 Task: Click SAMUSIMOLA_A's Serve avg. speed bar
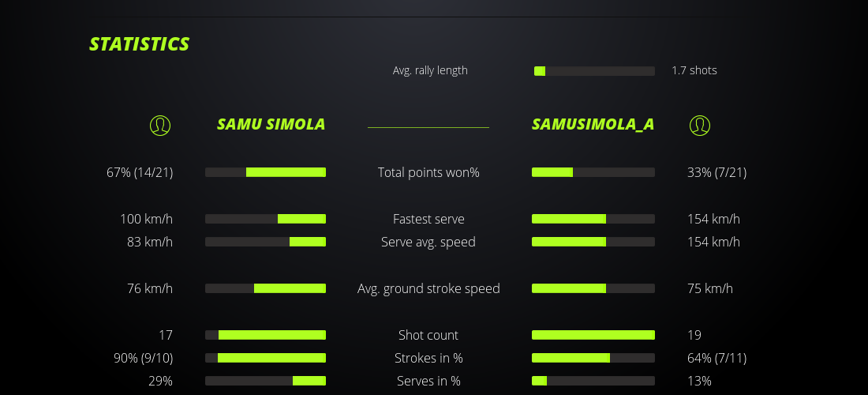pos(593,242)
